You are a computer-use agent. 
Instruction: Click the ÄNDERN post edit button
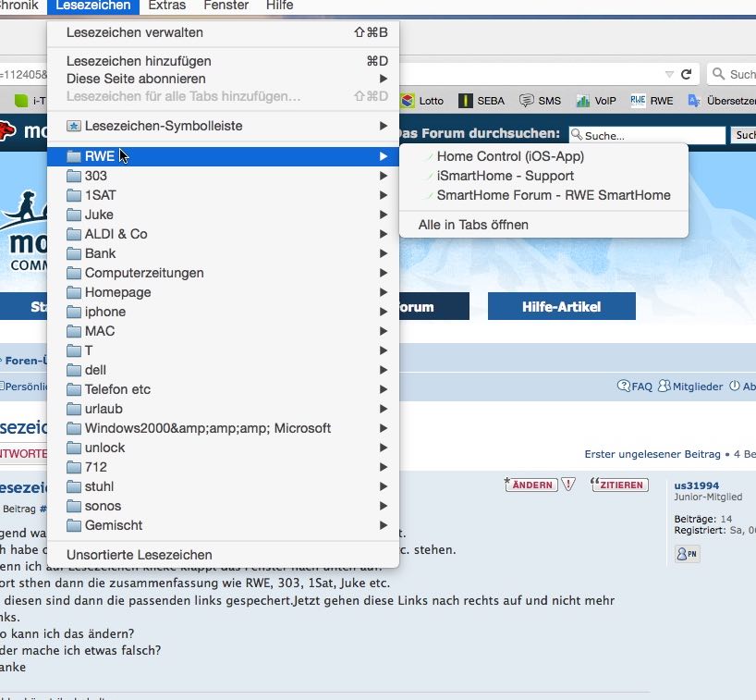pos(530,485)
